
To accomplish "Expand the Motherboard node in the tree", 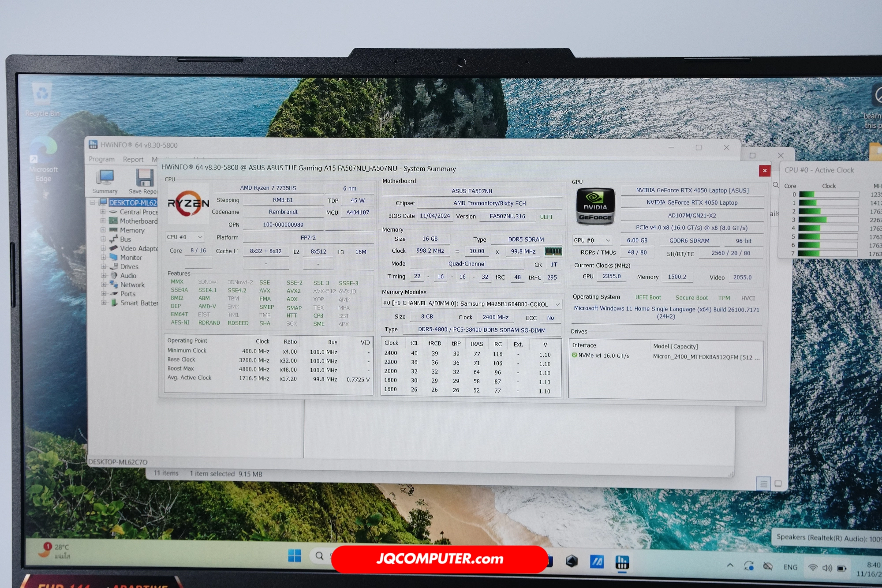I will 104,221.
